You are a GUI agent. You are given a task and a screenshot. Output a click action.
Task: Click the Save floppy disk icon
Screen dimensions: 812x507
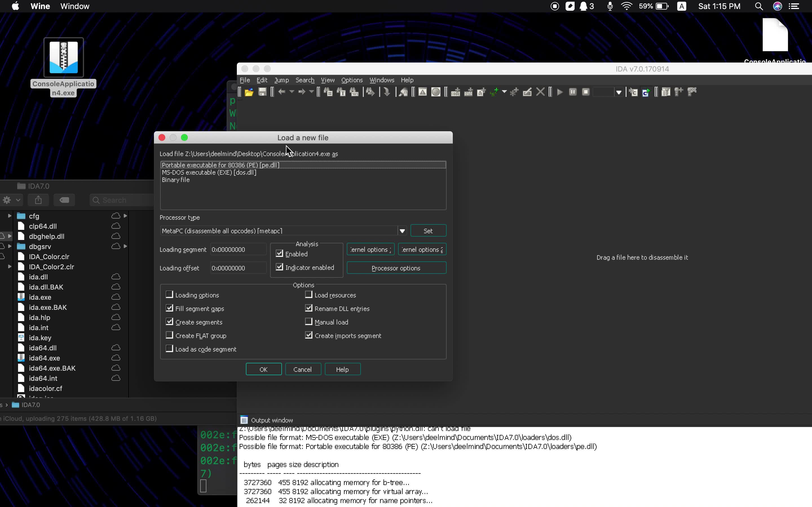[262, 92]
